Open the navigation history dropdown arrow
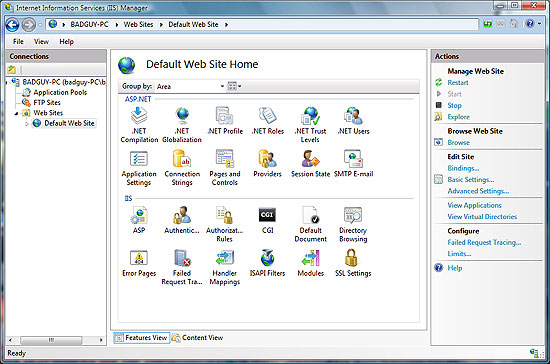The height and width of the screenshot is (364, 550). (40, 25)
